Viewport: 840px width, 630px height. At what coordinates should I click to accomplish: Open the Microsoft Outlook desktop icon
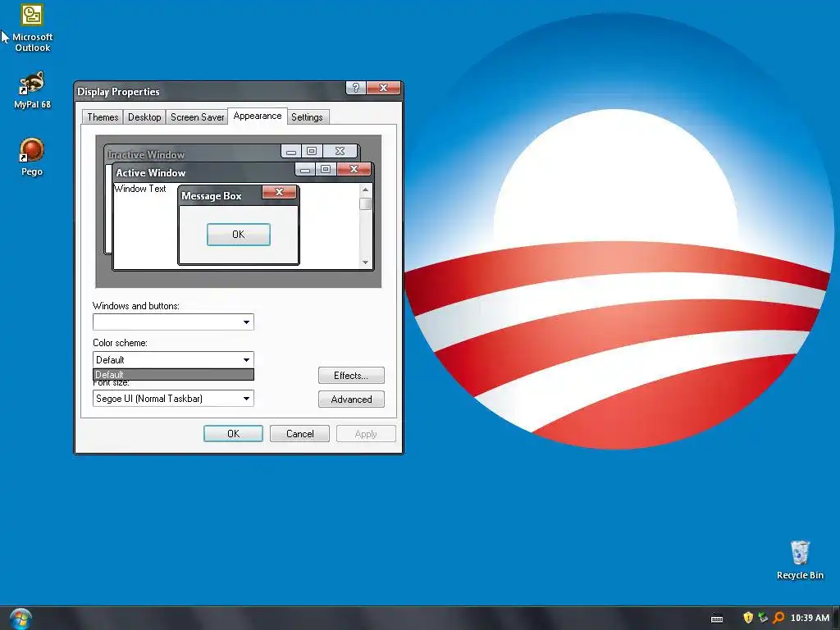(x=32, y=28)
